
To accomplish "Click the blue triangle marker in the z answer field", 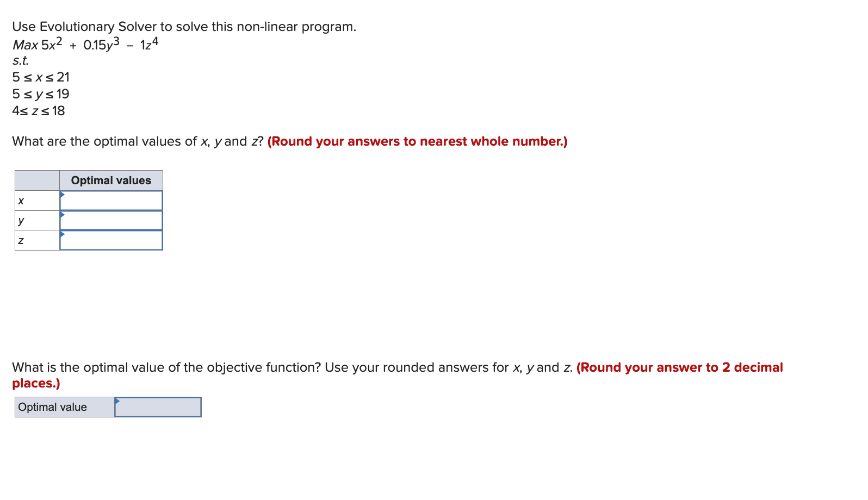I will click(63, 234).
